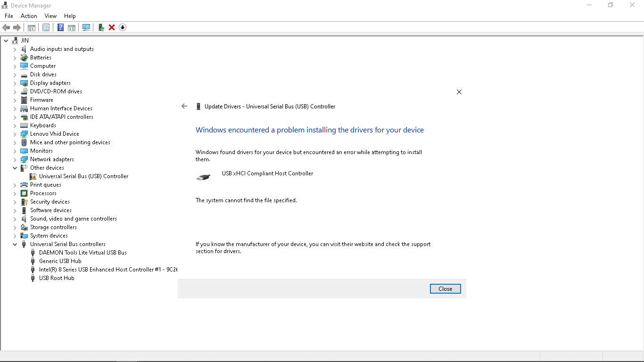
Task: Click the blue Help question mark icon
Action: (60, 27)
